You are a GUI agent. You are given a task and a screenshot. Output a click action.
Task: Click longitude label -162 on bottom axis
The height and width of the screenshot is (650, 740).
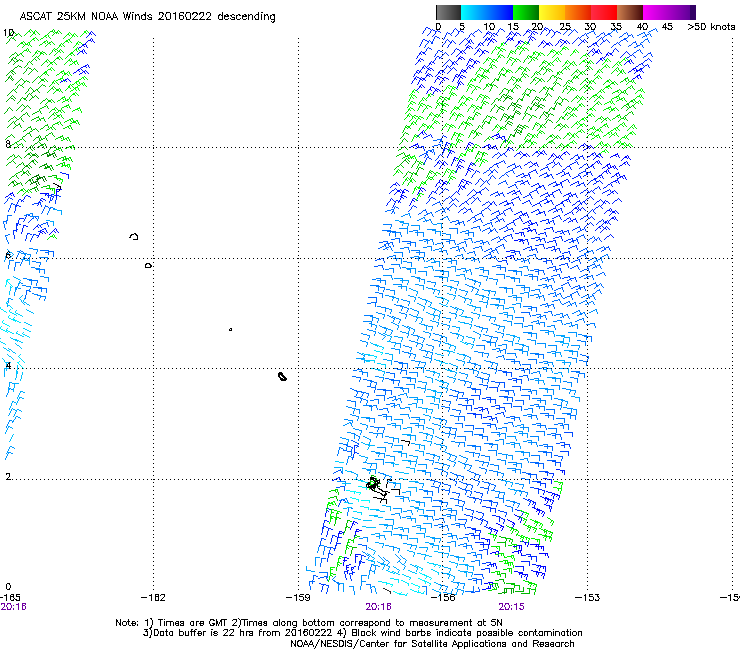click(153, 598)
